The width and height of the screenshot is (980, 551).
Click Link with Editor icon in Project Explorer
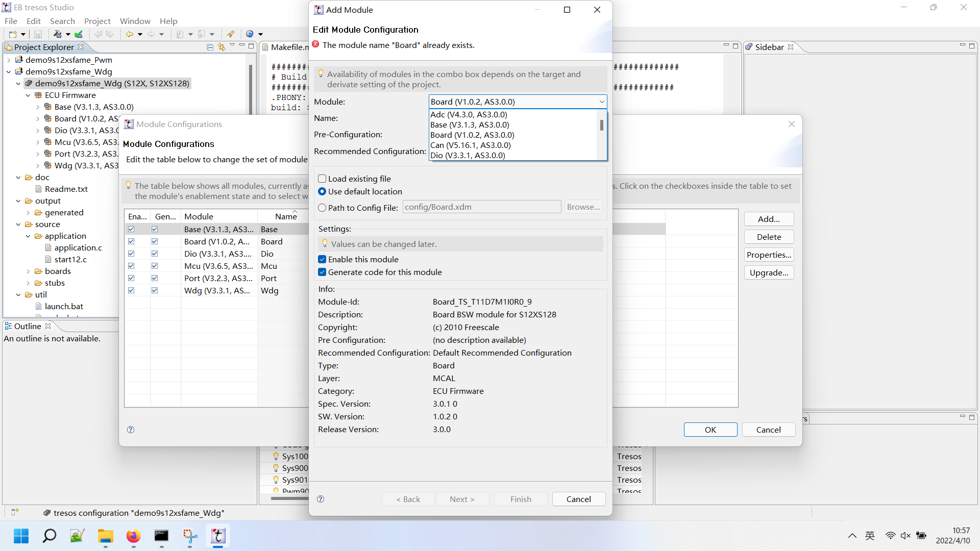coord(221,47)
